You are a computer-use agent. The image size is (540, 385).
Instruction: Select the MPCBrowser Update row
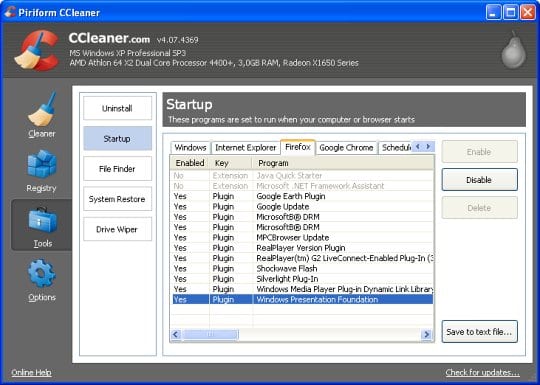tap(302, 238)
